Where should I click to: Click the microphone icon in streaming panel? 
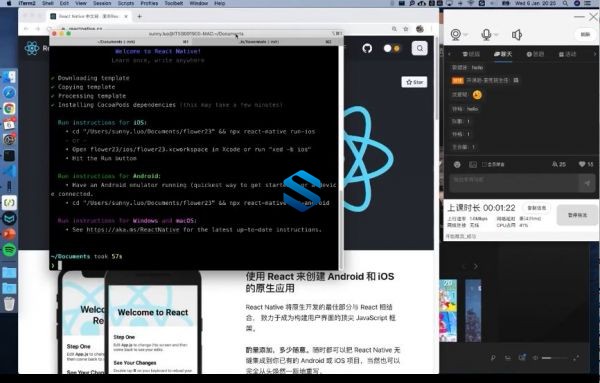[486, 34]
